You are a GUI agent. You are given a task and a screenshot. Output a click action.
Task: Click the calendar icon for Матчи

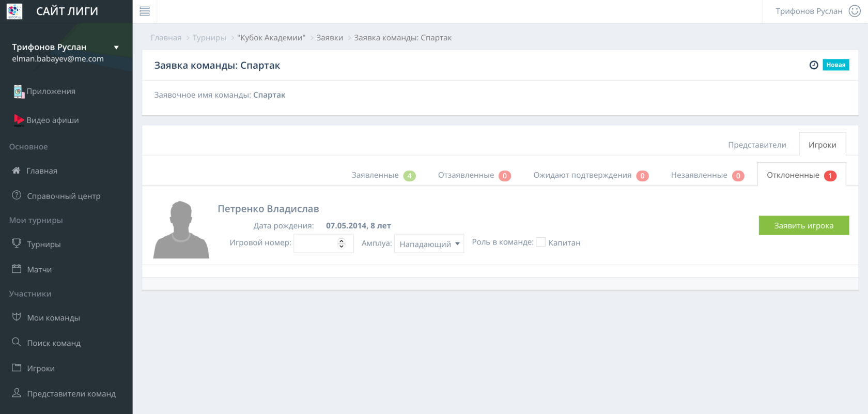coord(17,269)
